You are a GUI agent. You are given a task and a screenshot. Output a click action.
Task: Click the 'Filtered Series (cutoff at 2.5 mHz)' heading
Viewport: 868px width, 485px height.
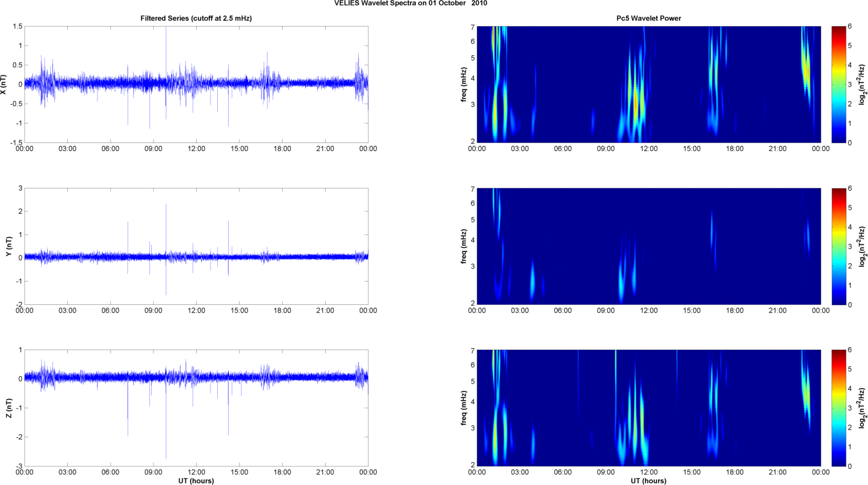click(x=196, y=18)
